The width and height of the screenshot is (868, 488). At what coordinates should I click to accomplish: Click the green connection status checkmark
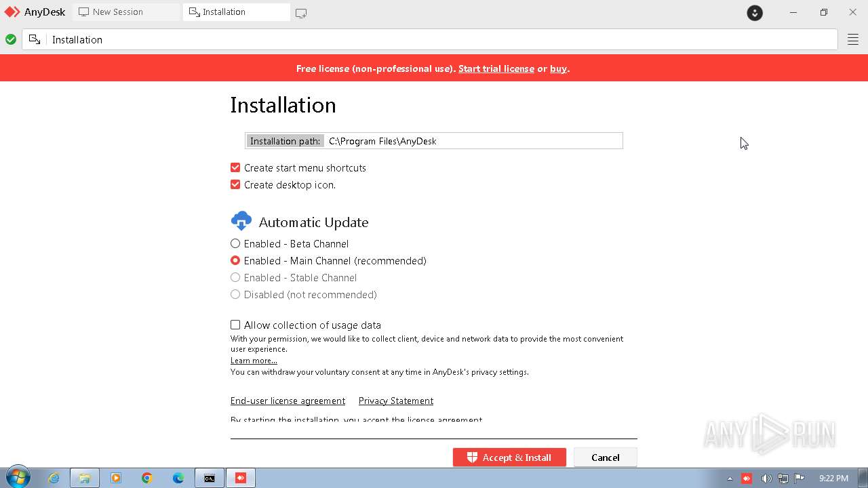pos(11,39)
